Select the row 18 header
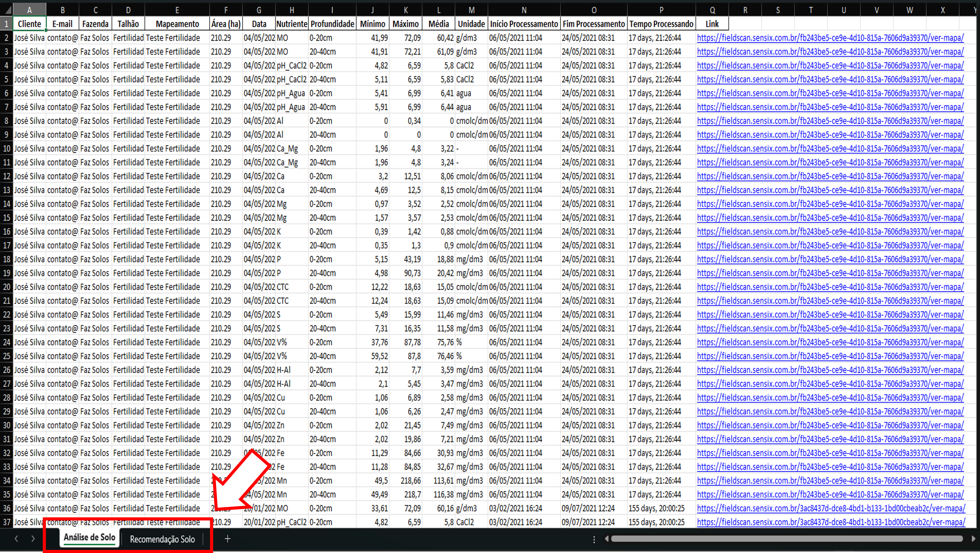The image size is (980, 553). [6, 259]
